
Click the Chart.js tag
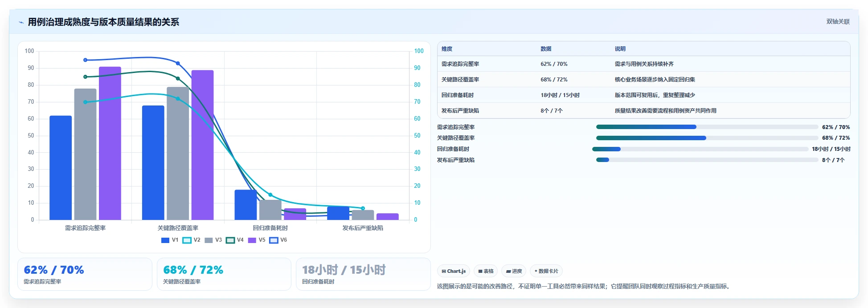coord(454,271)
